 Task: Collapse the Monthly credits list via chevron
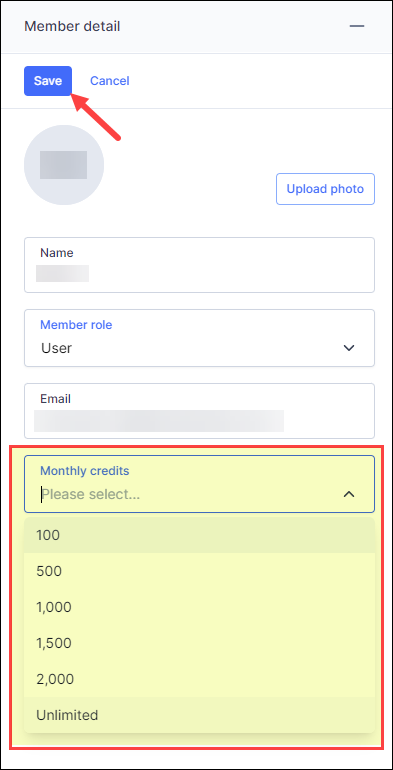(349, 494)
